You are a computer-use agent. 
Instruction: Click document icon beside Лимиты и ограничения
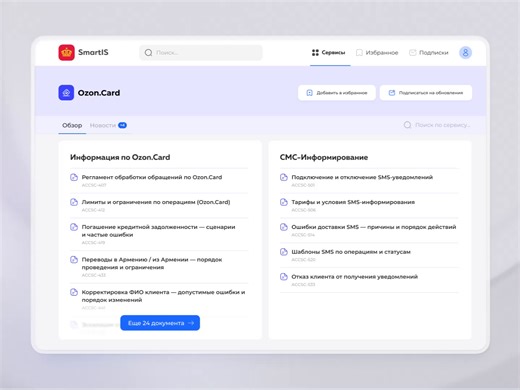click(74, 202)
